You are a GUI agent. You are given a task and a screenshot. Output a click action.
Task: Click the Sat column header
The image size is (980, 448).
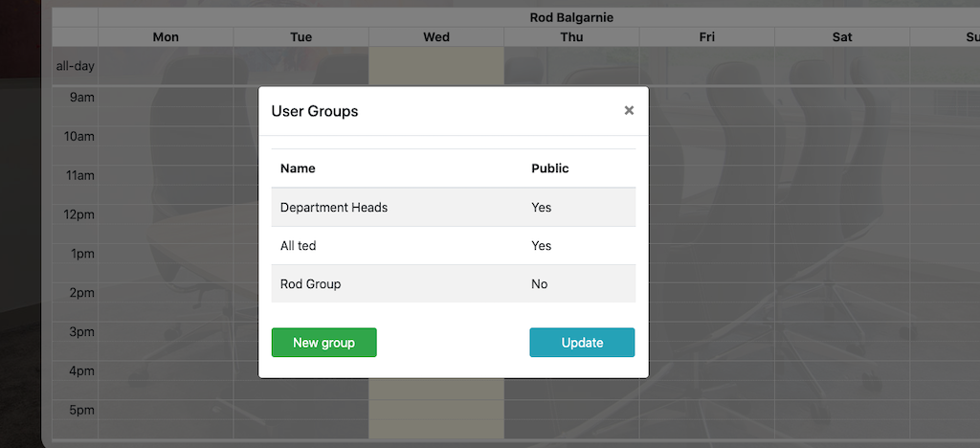[842, 37]
